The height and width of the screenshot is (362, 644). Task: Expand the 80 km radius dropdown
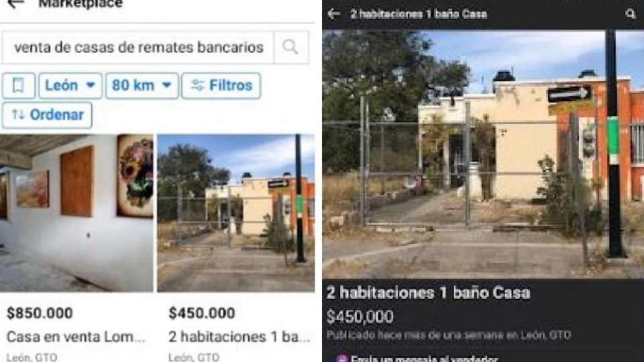pyautogui.click(x=142, y=85)
